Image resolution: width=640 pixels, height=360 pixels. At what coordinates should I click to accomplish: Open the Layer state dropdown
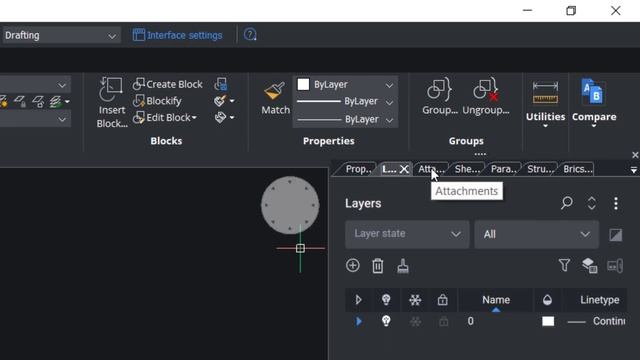pyautogui.click(x=407, y=234)
